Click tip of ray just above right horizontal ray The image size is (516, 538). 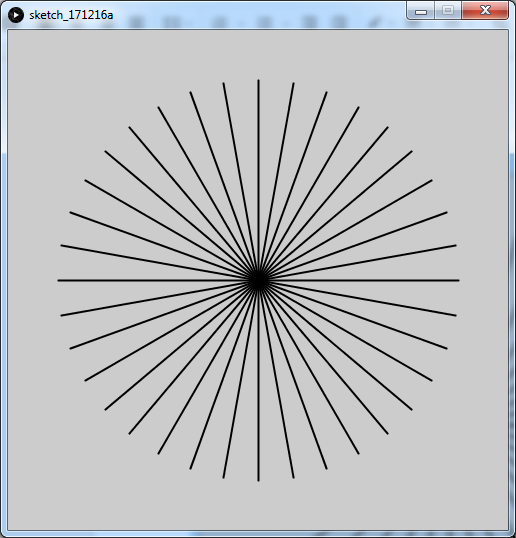455,246
